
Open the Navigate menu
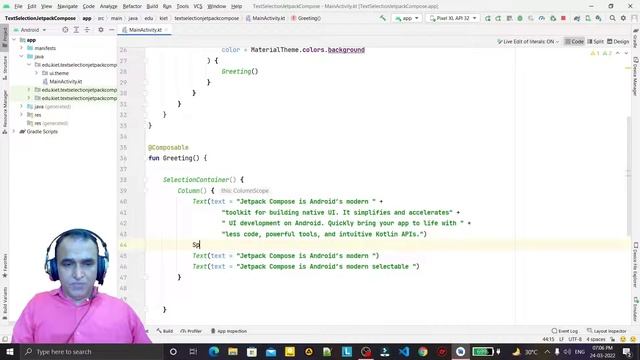pyautogui.click(x=67, y=6)
